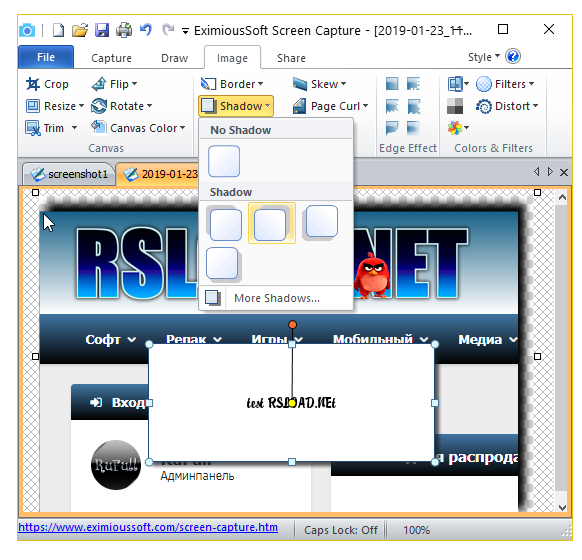Apply the torn edge effect, top row second icon

(413, 84)
